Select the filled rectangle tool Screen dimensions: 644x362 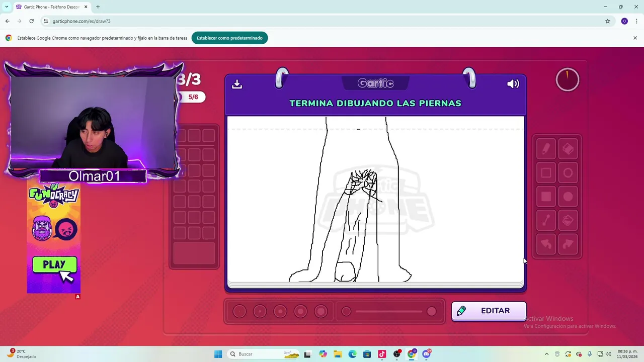(x=546, y=197)
